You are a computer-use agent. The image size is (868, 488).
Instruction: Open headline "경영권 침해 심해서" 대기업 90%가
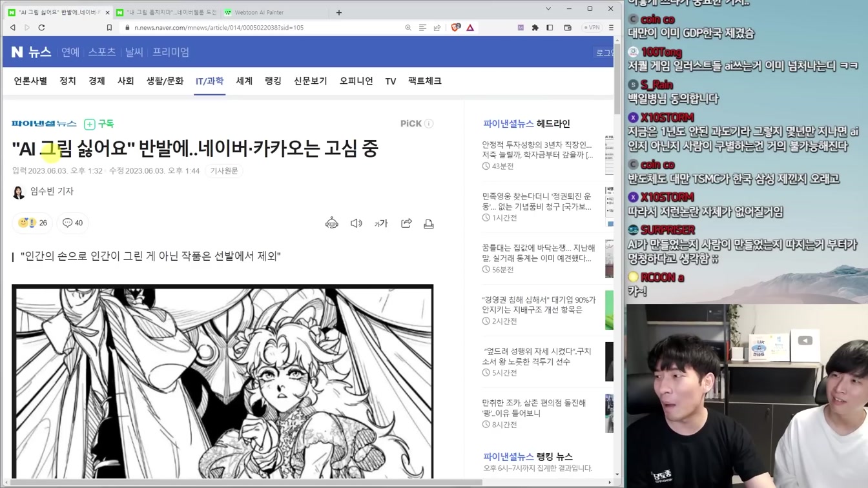(539, 305)
